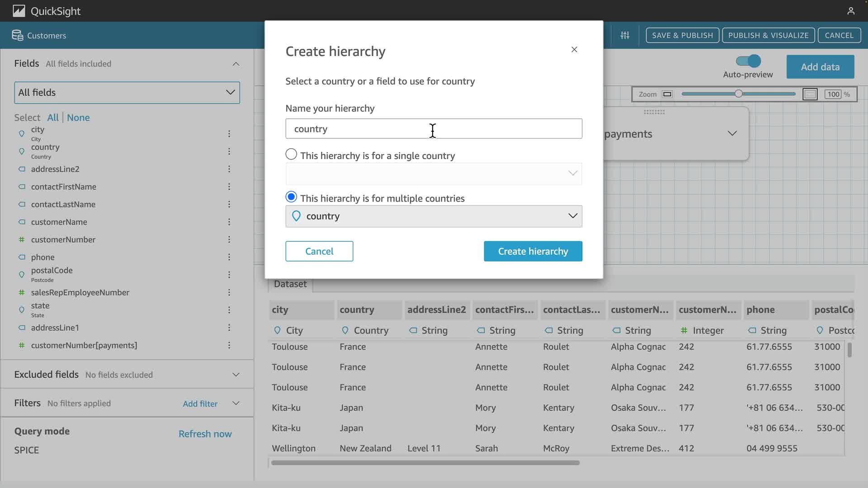The height and width of the screenshot is (488, 868).
Task: Click fit-to-screen icon next to zoom percentage
Action: 810,94
